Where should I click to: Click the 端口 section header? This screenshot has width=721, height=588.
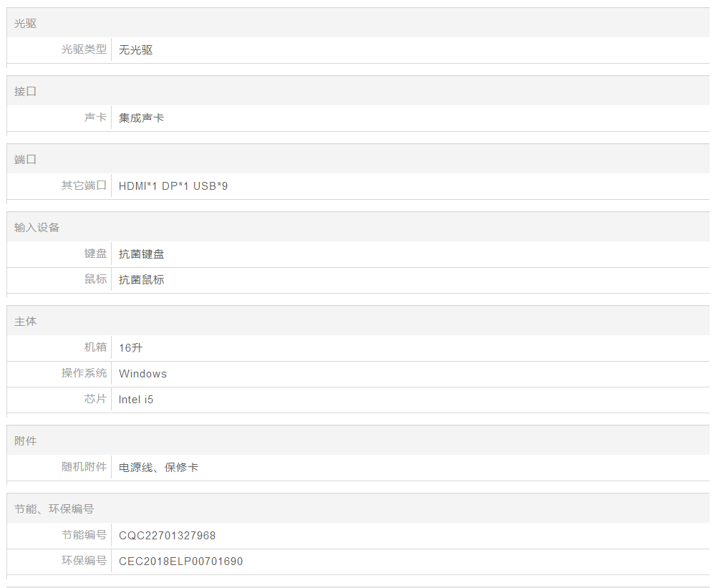[26, 160]
